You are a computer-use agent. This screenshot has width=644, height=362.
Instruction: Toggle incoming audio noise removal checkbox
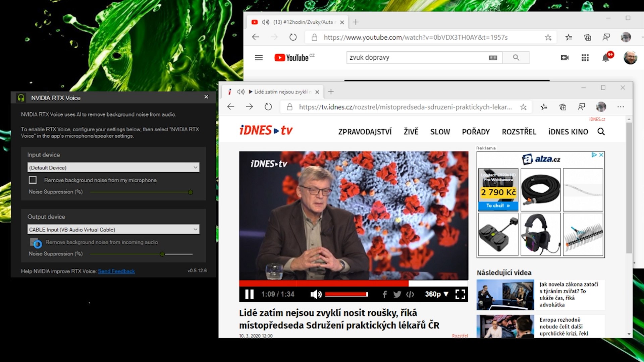pos(34,242)
